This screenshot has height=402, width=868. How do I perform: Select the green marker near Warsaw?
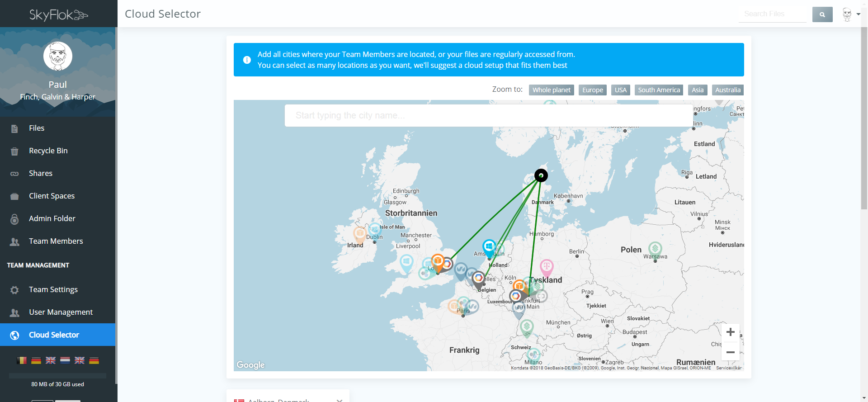coord(655,250)
